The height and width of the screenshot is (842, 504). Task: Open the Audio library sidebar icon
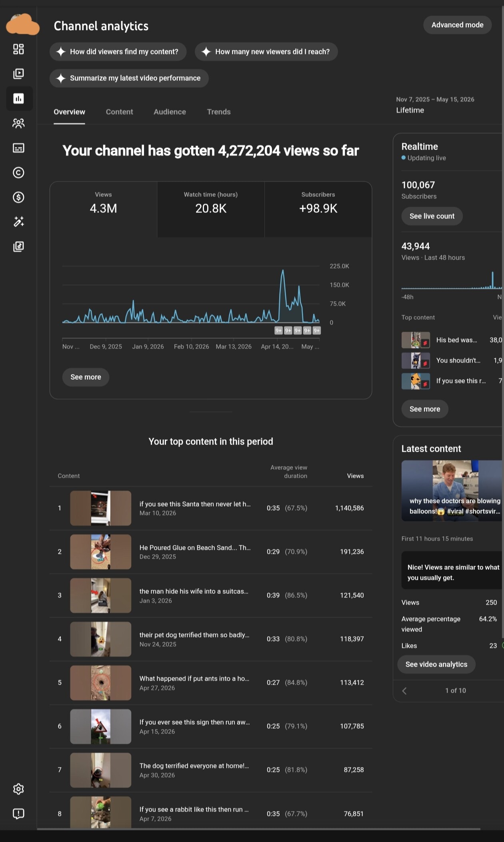pyautogui.click(x=18, y=247)
